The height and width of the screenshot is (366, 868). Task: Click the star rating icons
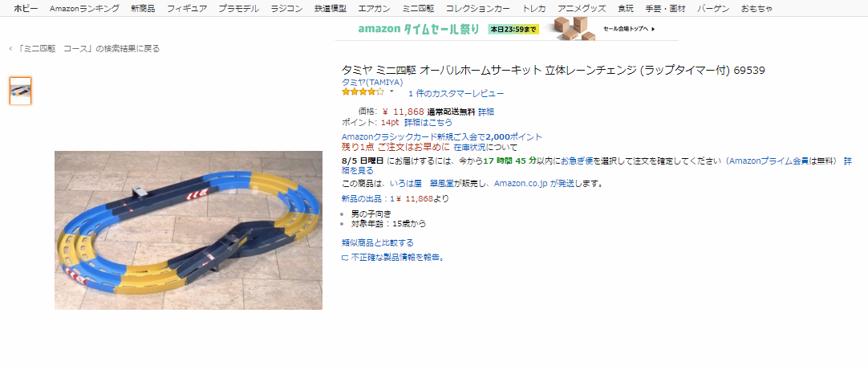(x=363, y=92)
